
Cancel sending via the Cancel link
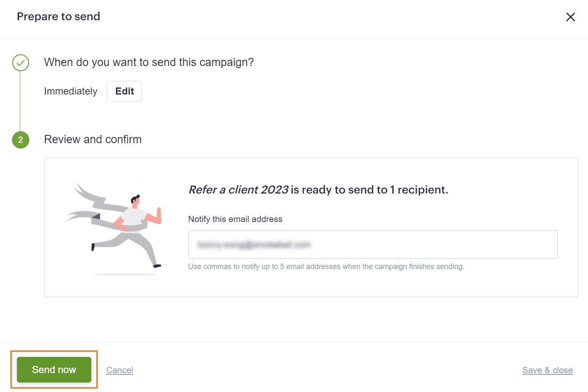click(120, 370)
